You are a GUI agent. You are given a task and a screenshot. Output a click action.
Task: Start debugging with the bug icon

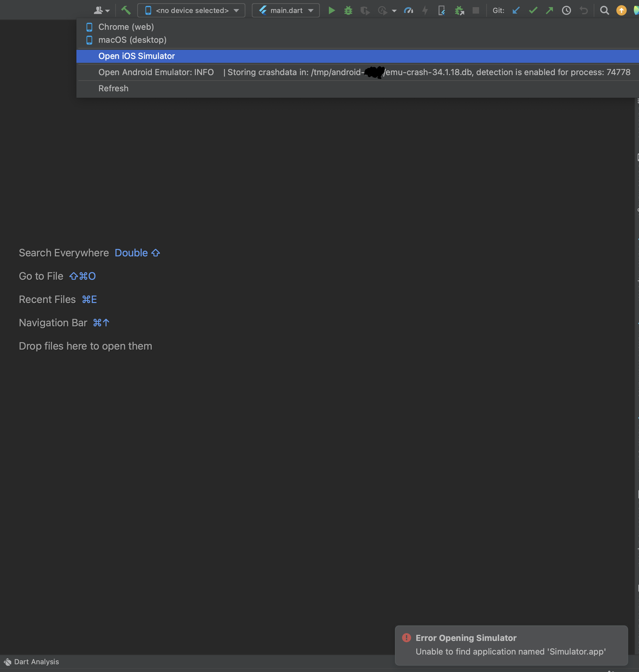pyautogui.click(x=348, y=10)
